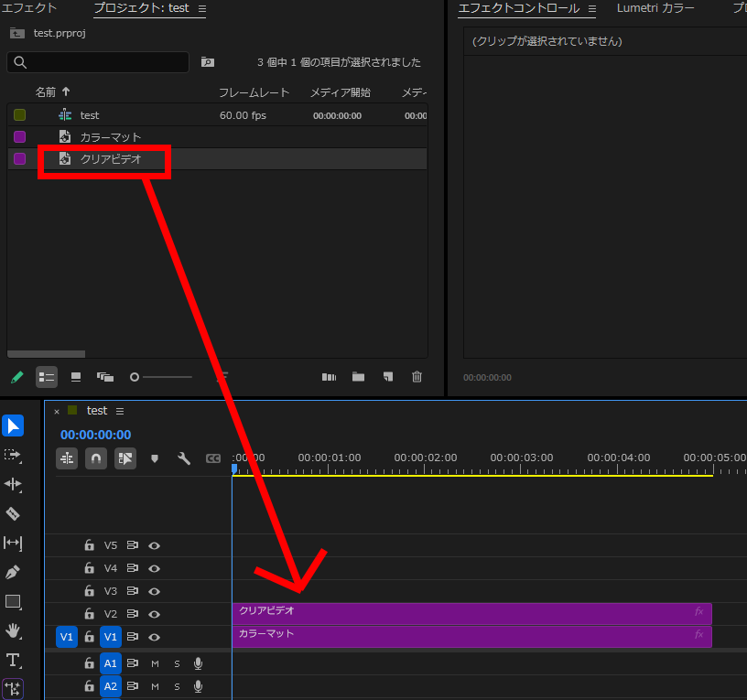Toggle Linked Selection button
Viewport: 747px width, 700px height.
[x=125, y=458]
